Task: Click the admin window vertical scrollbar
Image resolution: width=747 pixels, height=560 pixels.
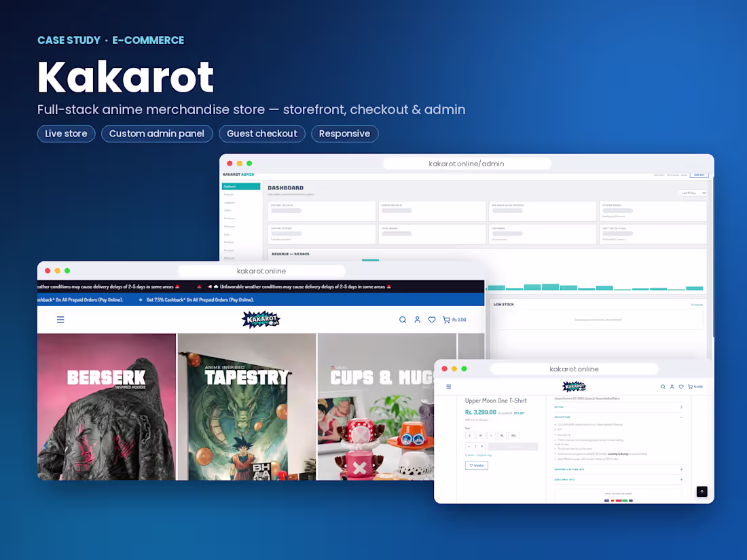Action: click(712, 257)
